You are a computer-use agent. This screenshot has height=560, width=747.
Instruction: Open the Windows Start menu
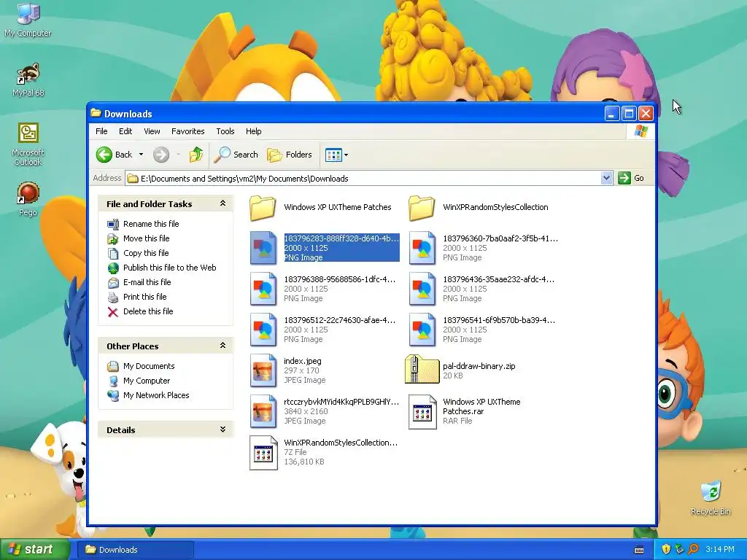(x=35, y=550)
